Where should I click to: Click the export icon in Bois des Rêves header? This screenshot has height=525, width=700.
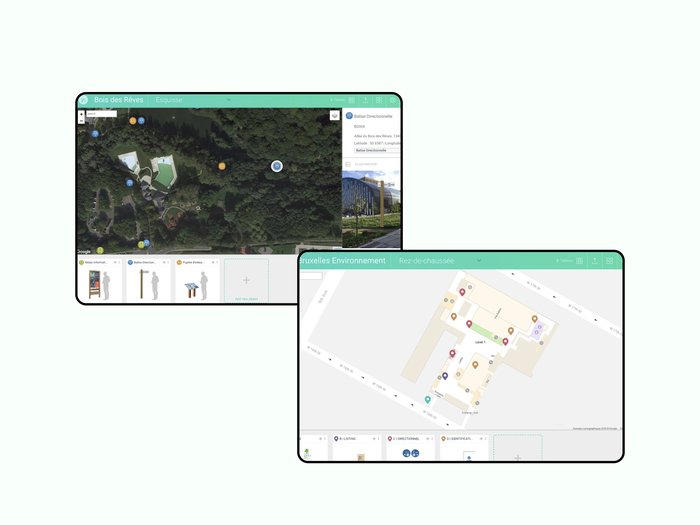[x=365, y=100]
